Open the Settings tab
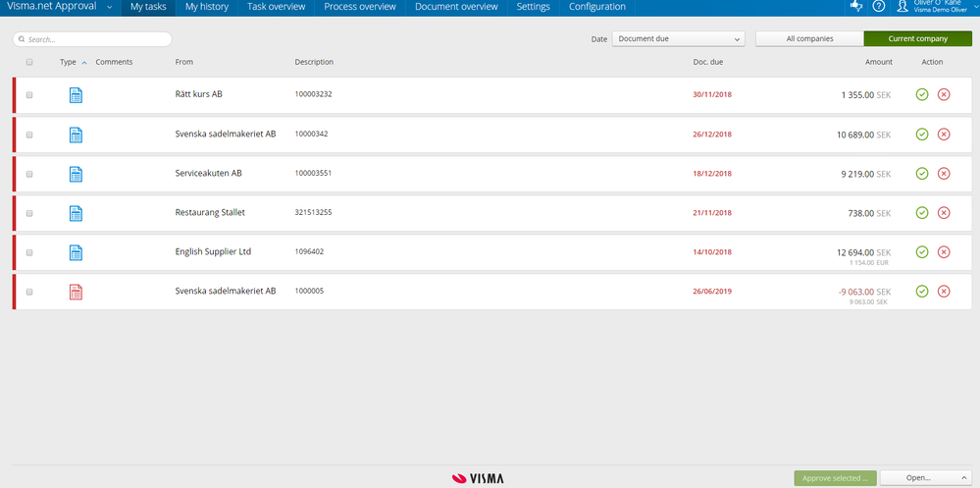 [533, 7]
